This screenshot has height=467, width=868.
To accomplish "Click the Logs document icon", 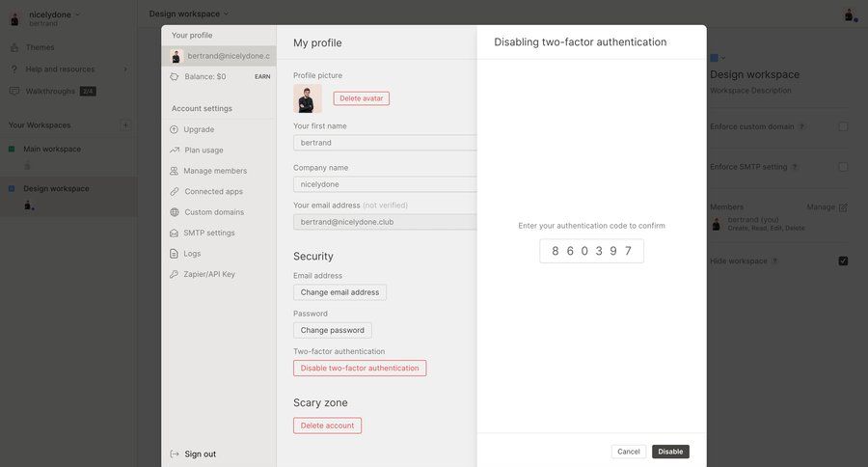I will click(x=174, y=254).
